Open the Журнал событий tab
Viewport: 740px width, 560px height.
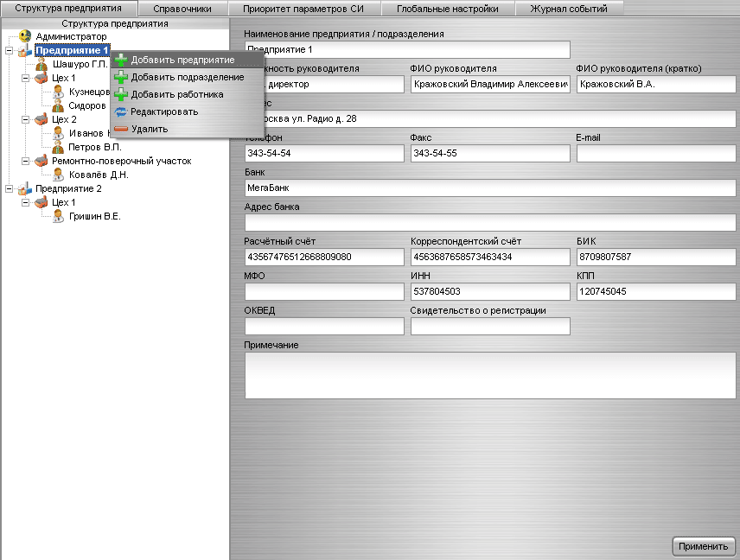(x=569, y=9)
